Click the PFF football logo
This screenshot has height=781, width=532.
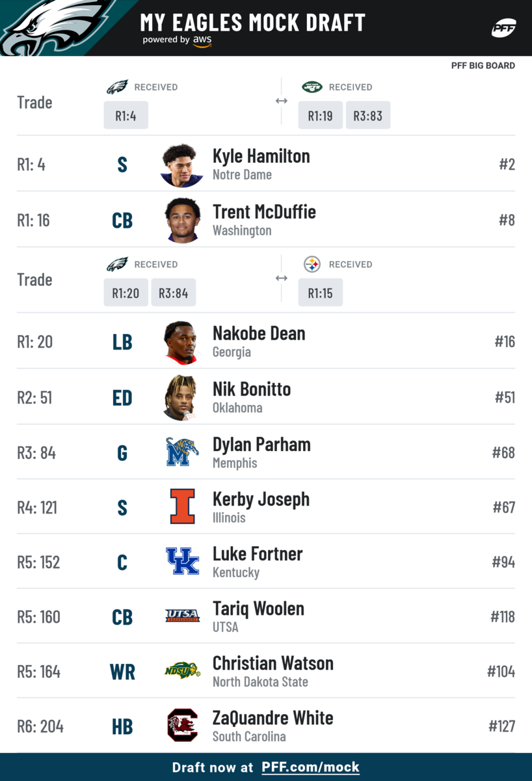click(x=503, y=29)
